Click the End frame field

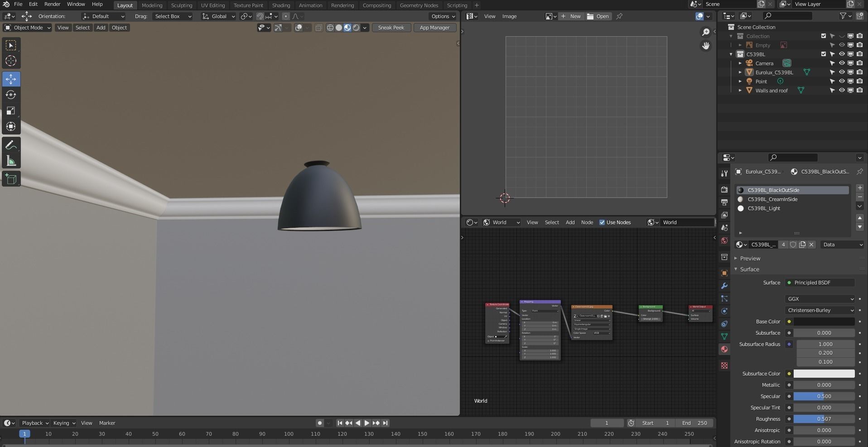coord(694,423)
